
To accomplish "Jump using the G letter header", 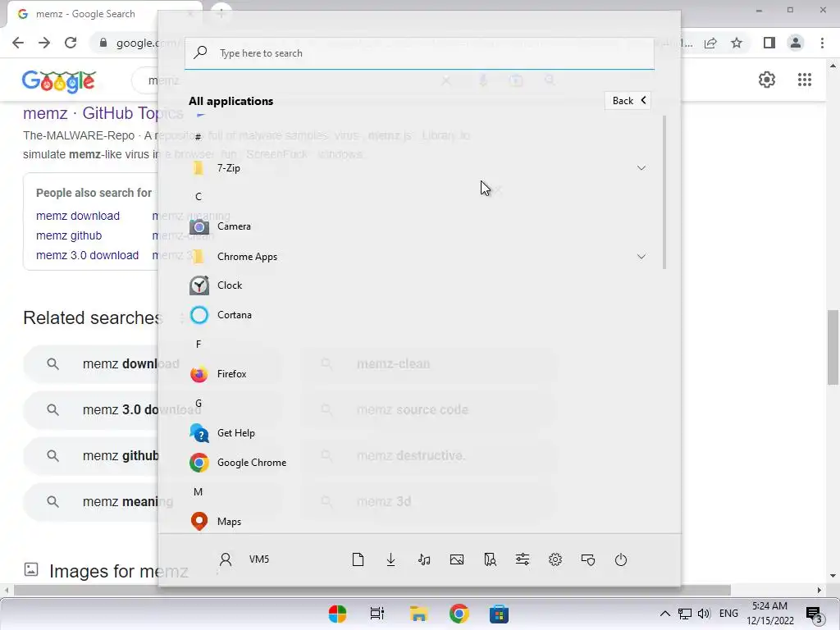I will click(x=199, y=403).
